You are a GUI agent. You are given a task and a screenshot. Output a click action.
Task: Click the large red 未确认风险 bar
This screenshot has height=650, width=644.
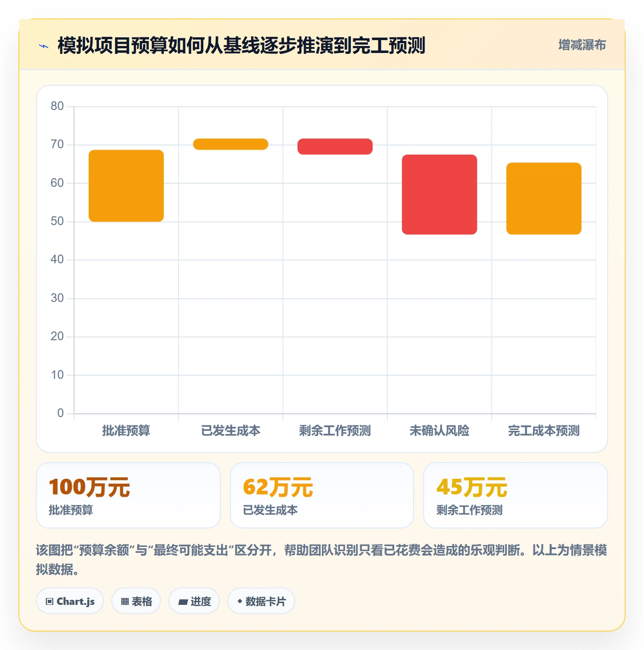point(439,195)
